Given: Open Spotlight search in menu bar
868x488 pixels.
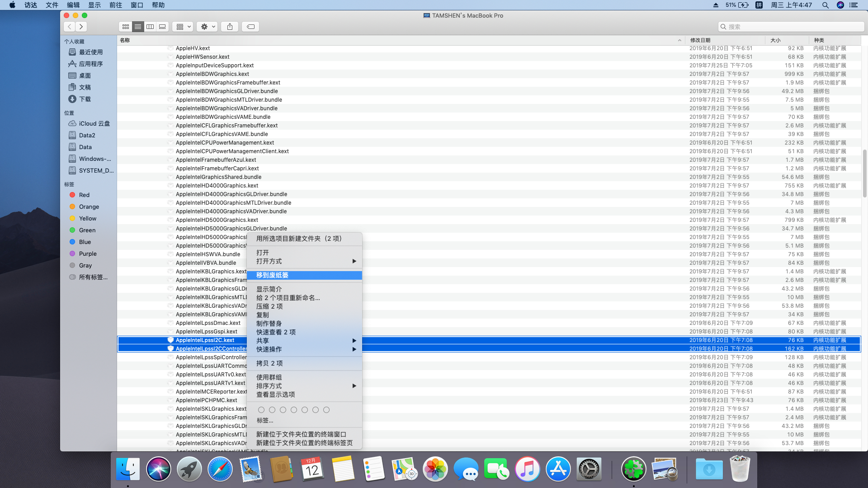Looking at the screenshot, I should 825,5.
